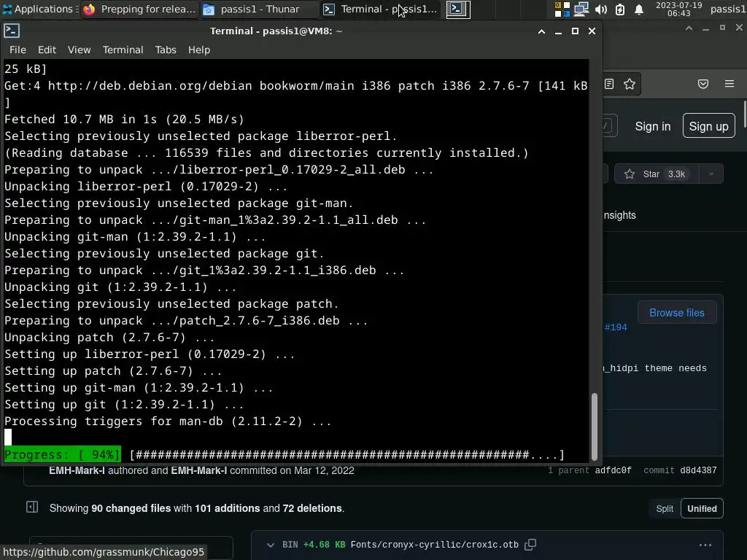Open the Insights tab on GitHub
Image resolution: width=747 pixels, height=560 pixels.
tap(619, 215)
